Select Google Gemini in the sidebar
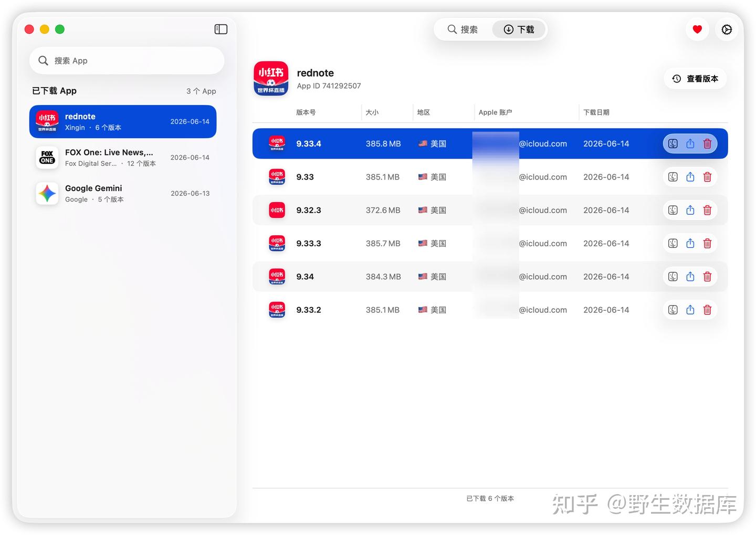 (x=123, y=194)
